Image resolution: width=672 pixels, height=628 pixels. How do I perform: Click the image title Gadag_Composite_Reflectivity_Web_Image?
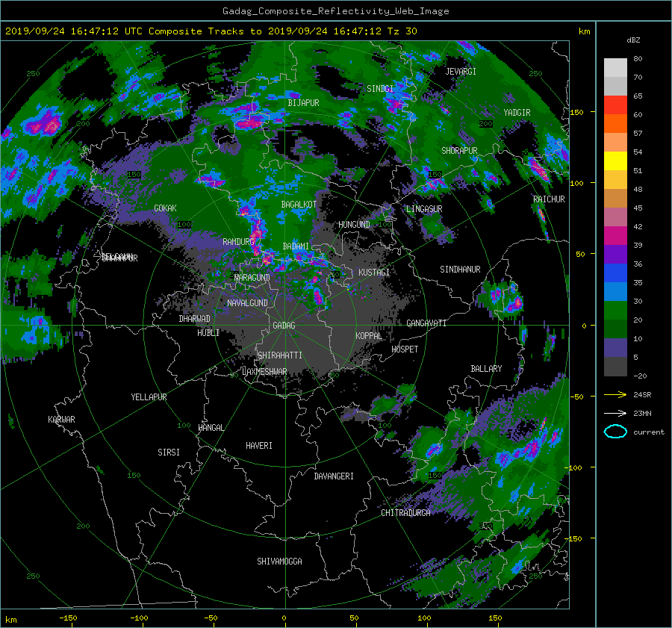335,11
